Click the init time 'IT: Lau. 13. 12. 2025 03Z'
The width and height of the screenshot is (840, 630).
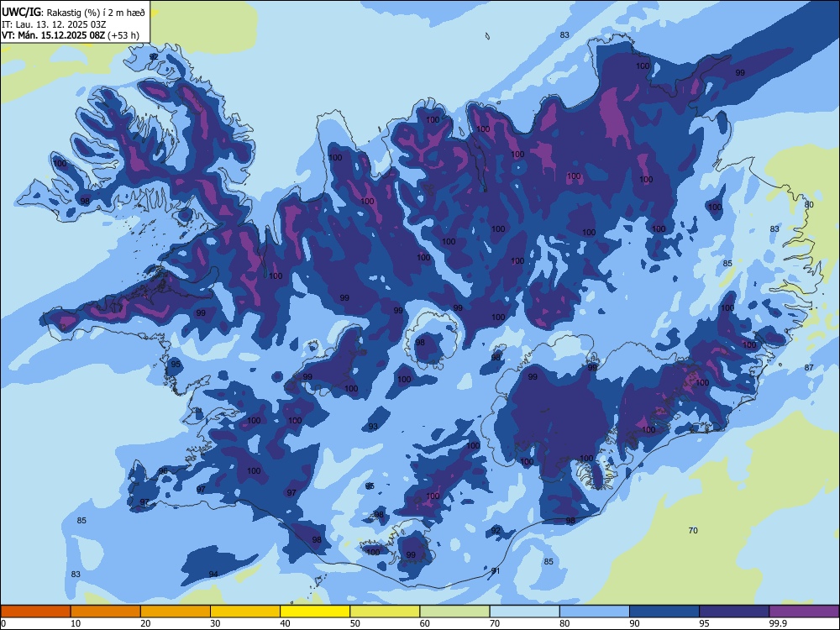coord(52,24)
